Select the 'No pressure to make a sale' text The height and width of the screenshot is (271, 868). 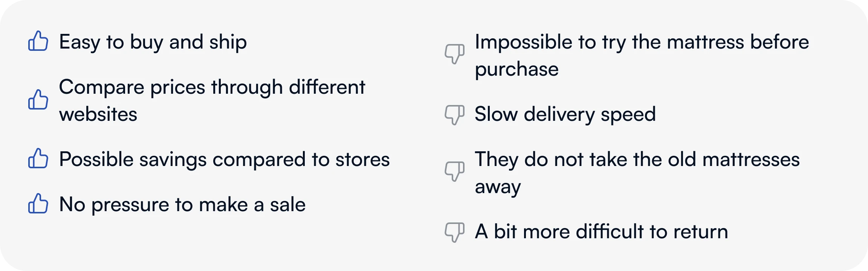[x=182, y=205]
